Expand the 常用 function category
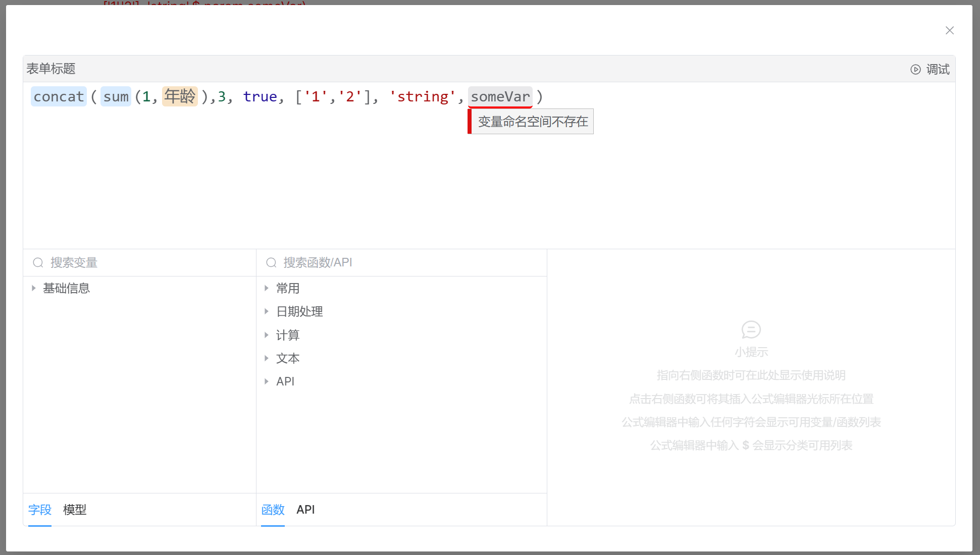 [x=267, y=288]
